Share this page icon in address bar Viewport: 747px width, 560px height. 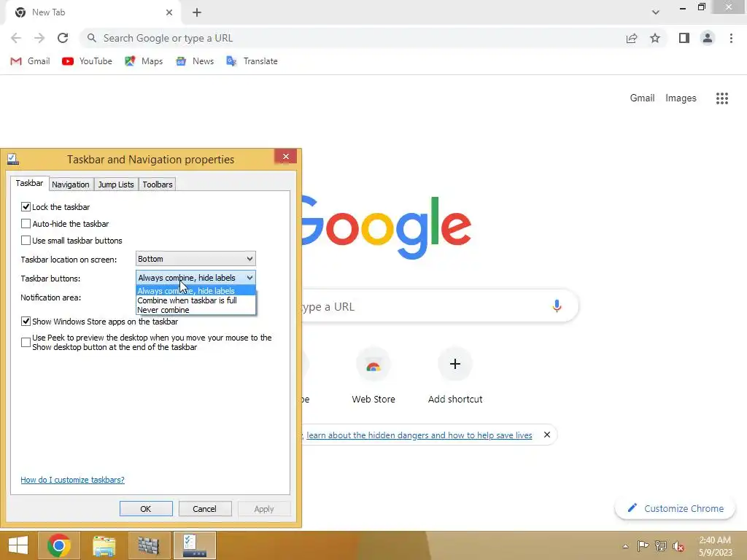click(x=632, y=38)
